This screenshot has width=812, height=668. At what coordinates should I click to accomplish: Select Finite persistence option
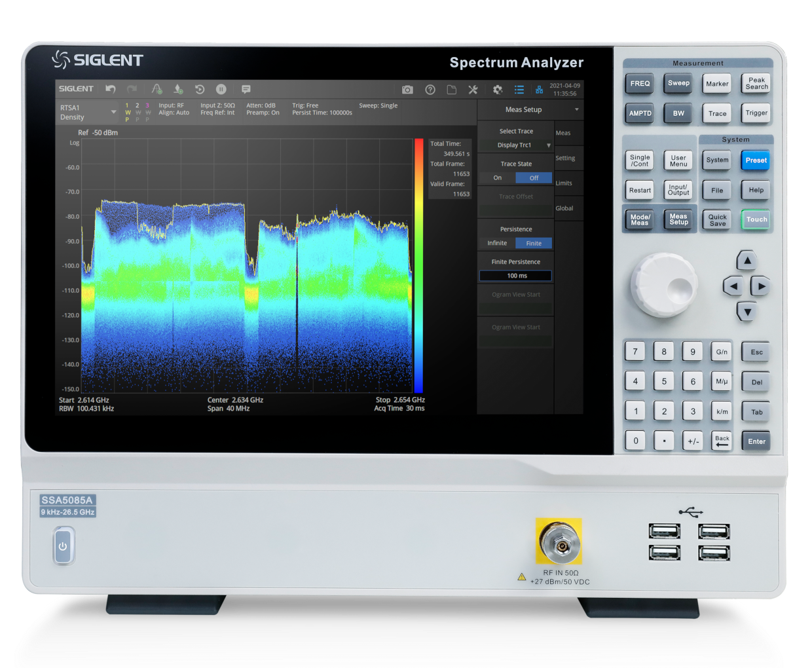click(534, 244)
